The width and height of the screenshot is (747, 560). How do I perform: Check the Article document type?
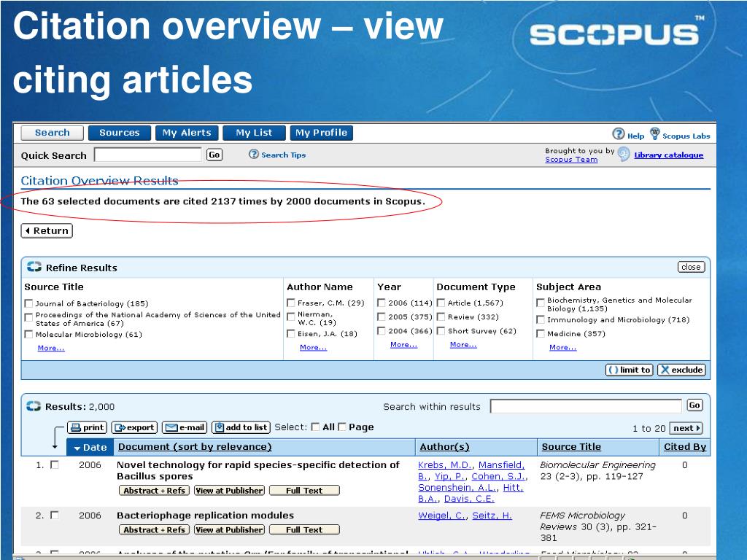441,303
